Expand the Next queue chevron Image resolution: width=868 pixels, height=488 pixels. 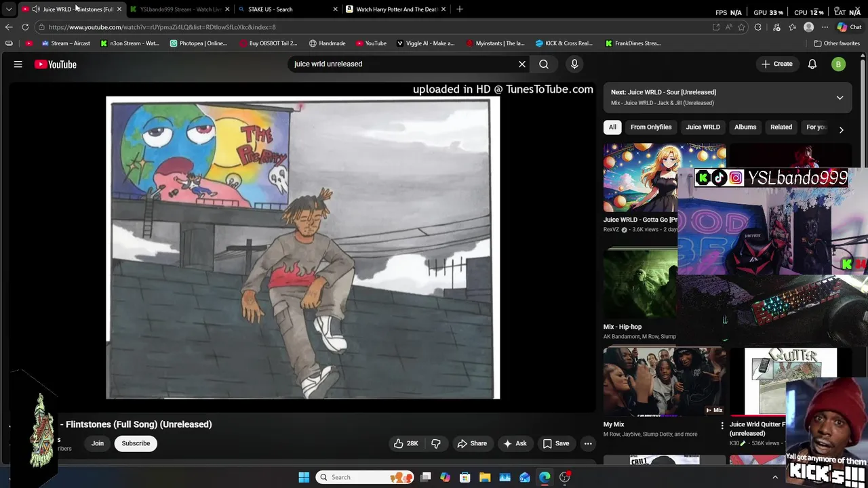pyautogui.click(x=840, y=98)
